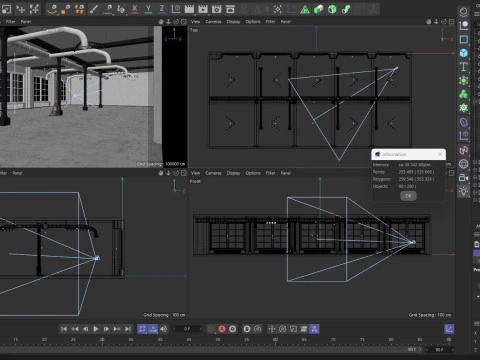Click OK in the Information dialog

point(408,196)
